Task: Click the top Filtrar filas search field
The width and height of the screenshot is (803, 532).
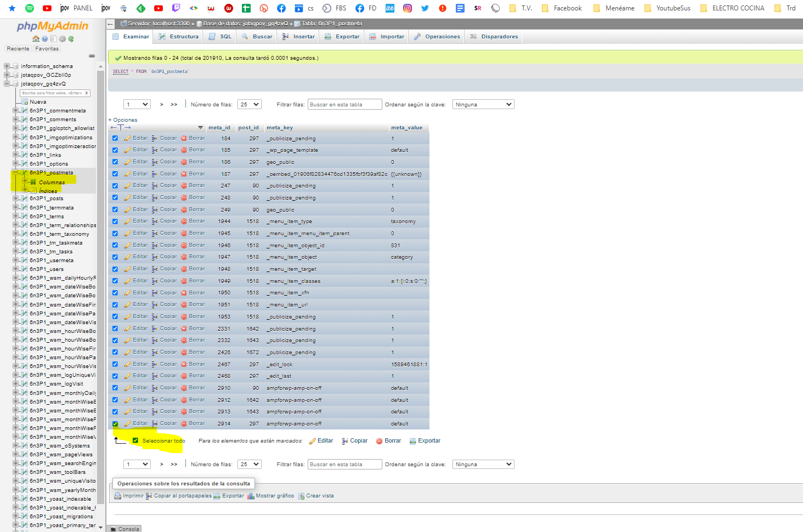Action: click(344, 104)
